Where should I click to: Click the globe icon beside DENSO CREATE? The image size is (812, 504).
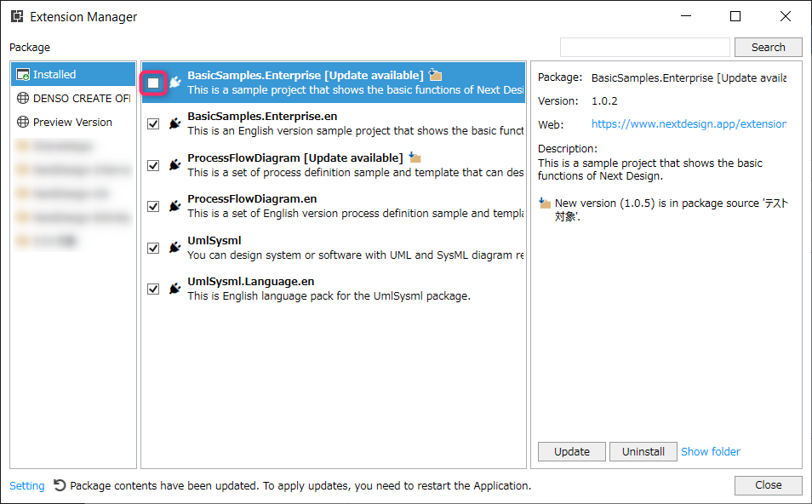(x=23, y=98)
